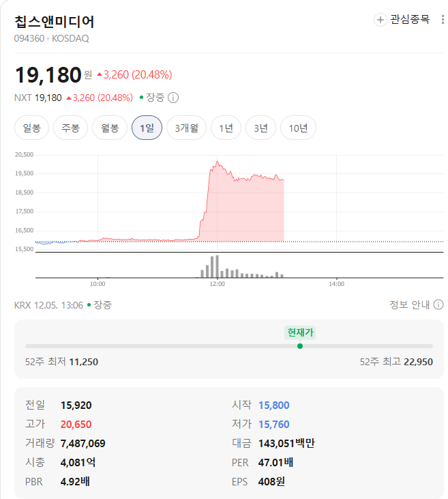Click 시작 value 15,800
The image size is (448, 499).
point(273,405)
